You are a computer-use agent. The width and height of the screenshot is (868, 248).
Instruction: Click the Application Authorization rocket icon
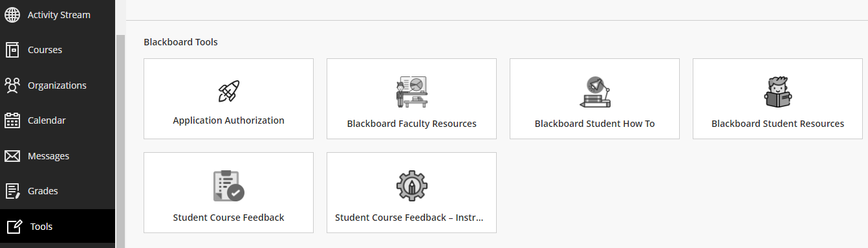pos(228,91)
